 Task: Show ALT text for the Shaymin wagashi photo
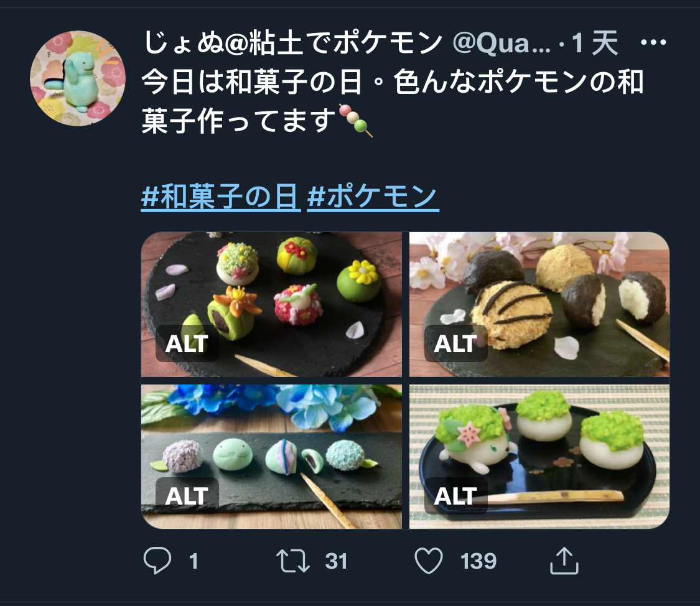[x=456, y=496]
